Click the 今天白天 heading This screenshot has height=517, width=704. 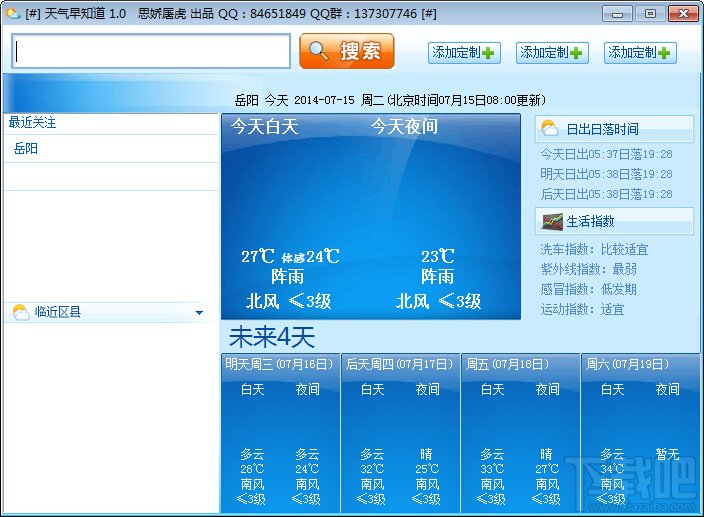[265, 127]
